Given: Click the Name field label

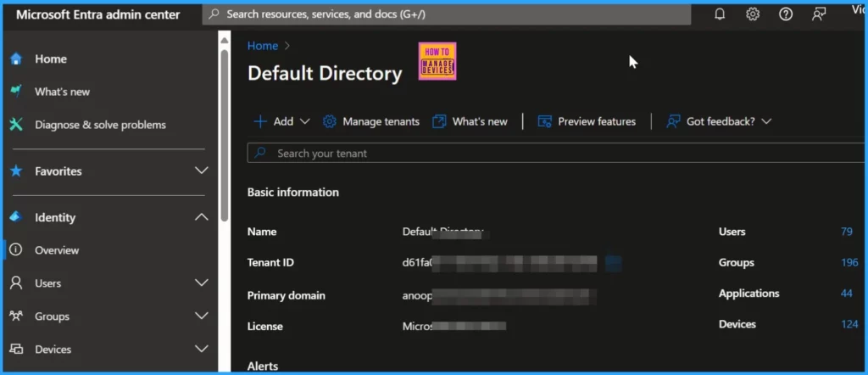Looking at the screenshot, I should tap(262, 232).
